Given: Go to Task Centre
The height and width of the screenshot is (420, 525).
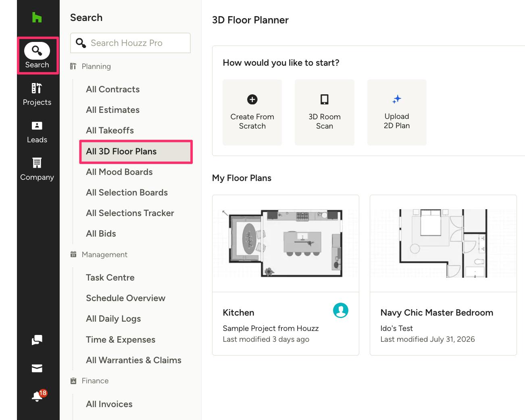Looking at the screenshot, I should [110, 278].
